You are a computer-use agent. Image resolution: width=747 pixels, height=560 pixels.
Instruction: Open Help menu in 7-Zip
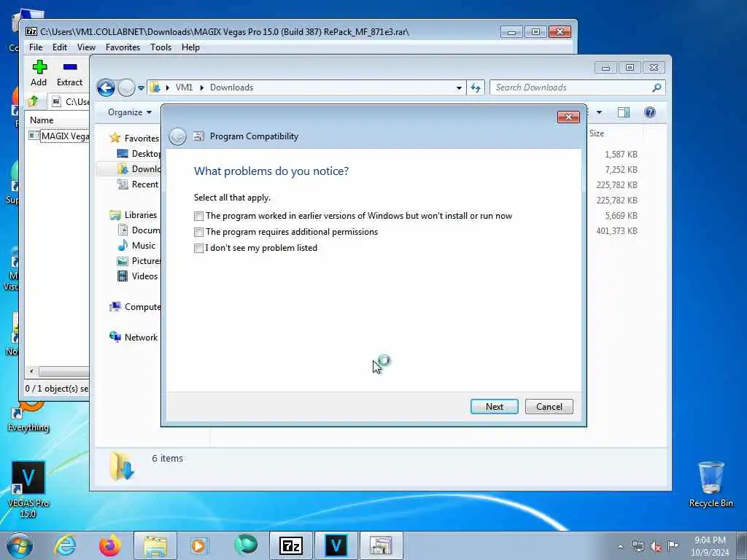190,47
